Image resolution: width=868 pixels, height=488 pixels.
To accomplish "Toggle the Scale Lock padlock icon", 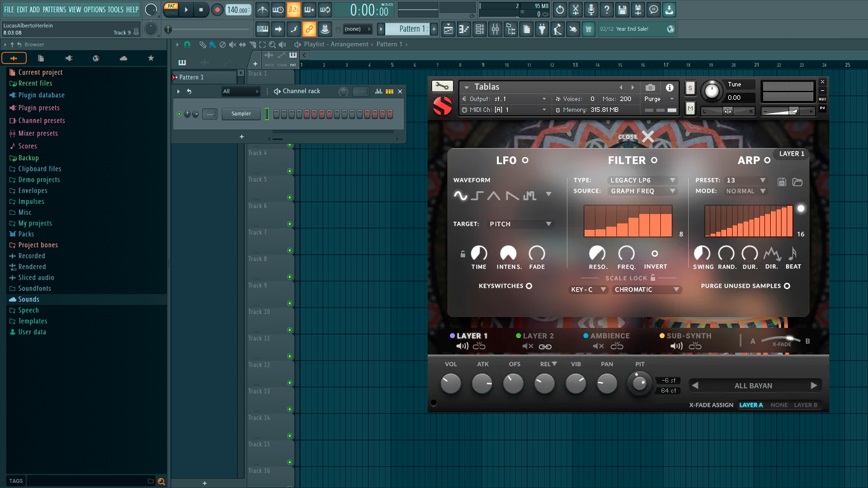I will point(653,278).
